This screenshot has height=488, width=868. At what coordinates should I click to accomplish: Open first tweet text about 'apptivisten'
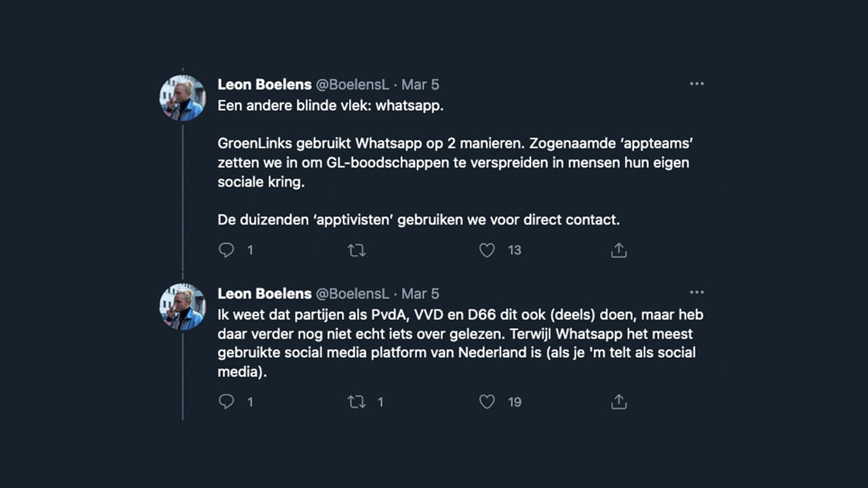coord(418,220)
